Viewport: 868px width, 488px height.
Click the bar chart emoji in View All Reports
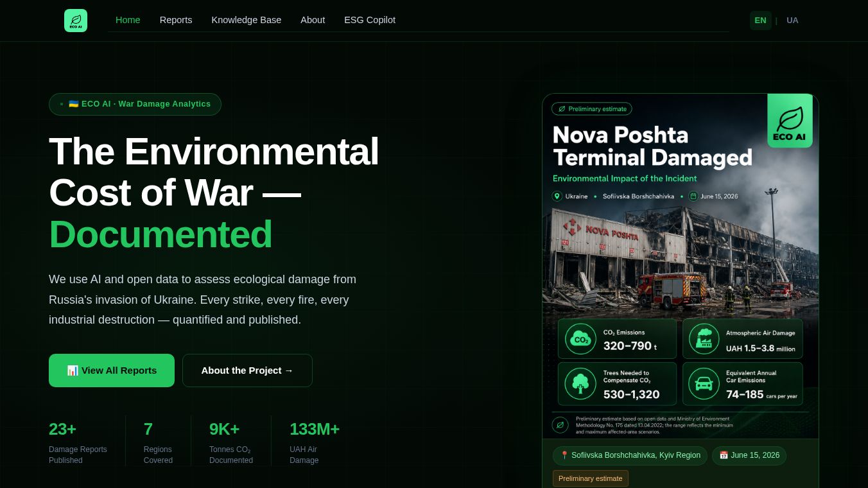click(73, 370)
